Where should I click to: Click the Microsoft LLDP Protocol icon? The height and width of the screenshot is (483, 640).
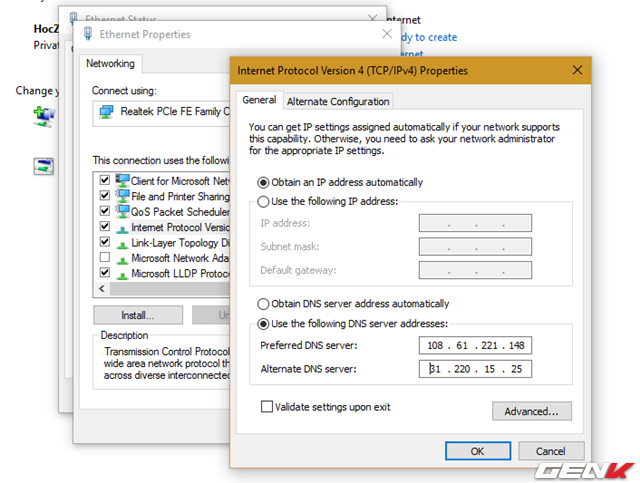122,273
